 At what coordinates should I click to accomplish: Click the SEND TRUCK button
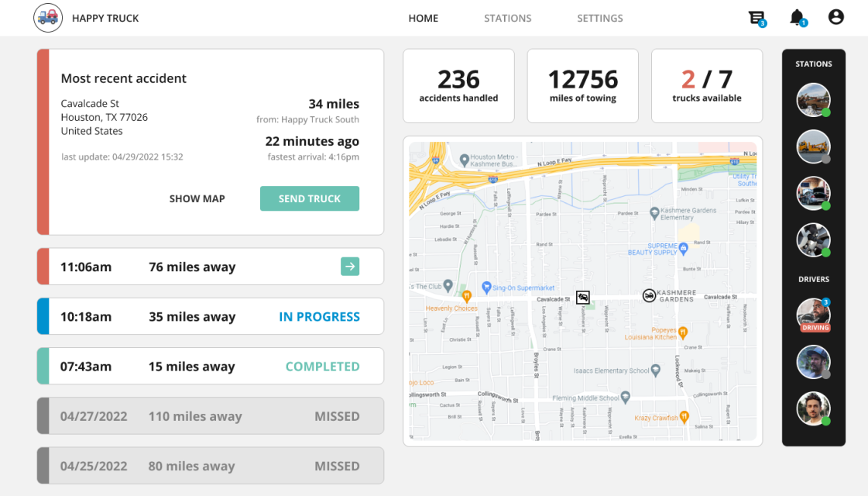pyautogui.click(x=310, y=198)
